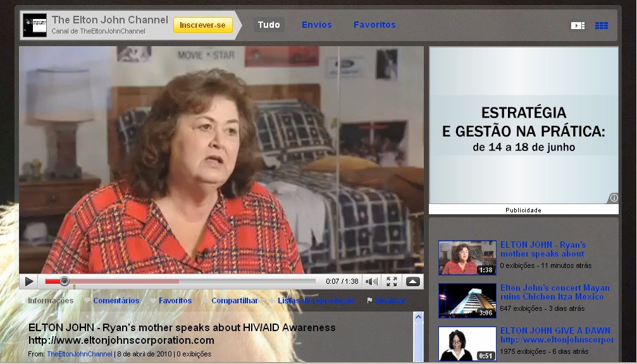Screen dimensions: 637x364
Task: Seek within the buffered portion of the progress bar
Action: click(124, 281)
